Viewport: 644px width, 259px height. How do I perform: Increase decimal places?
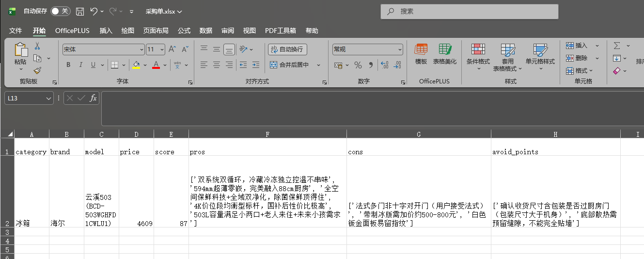click(385, 65)
